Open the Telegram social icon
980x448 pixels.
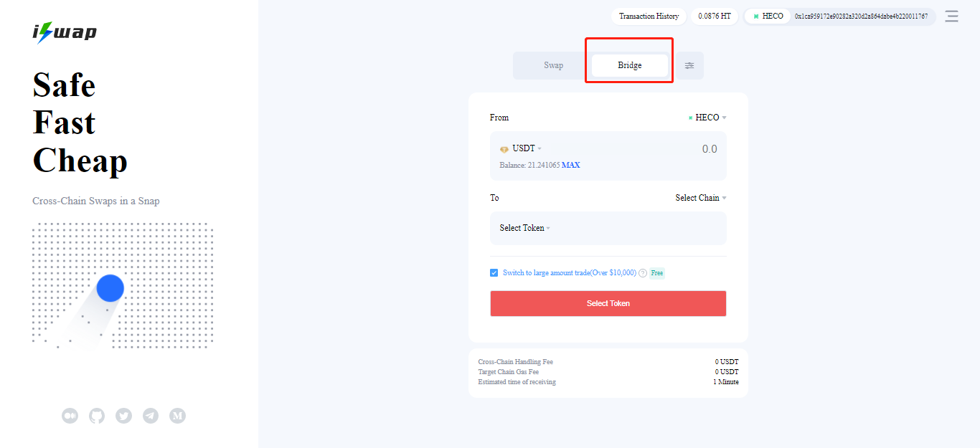[151, 415]
